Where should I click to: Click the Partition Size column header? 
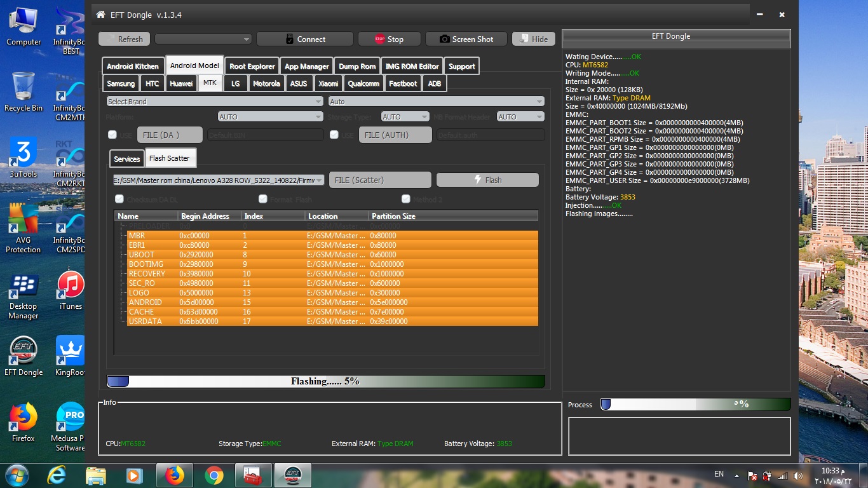(453, 216)
